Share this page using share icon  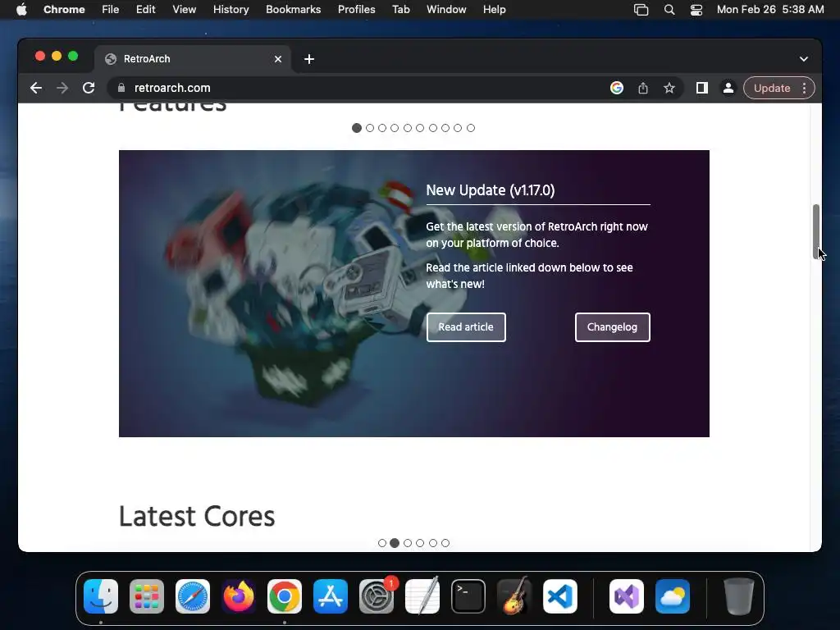coord(643,88)
